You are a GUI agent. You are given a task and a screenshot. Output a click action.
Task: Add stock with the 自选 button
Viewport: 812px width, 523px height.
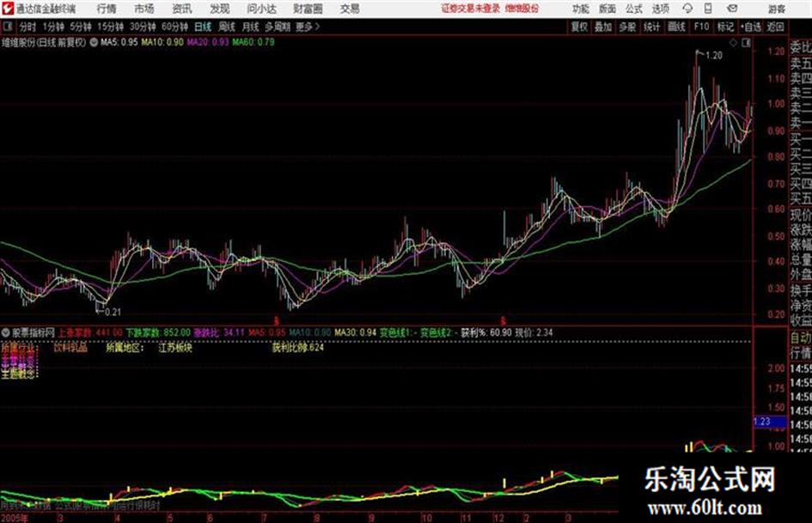click(x=750, y=27)
